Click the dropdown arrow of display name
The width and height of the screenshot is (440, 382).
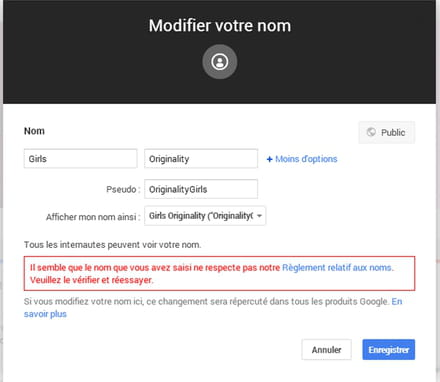[x=259, y=216]
